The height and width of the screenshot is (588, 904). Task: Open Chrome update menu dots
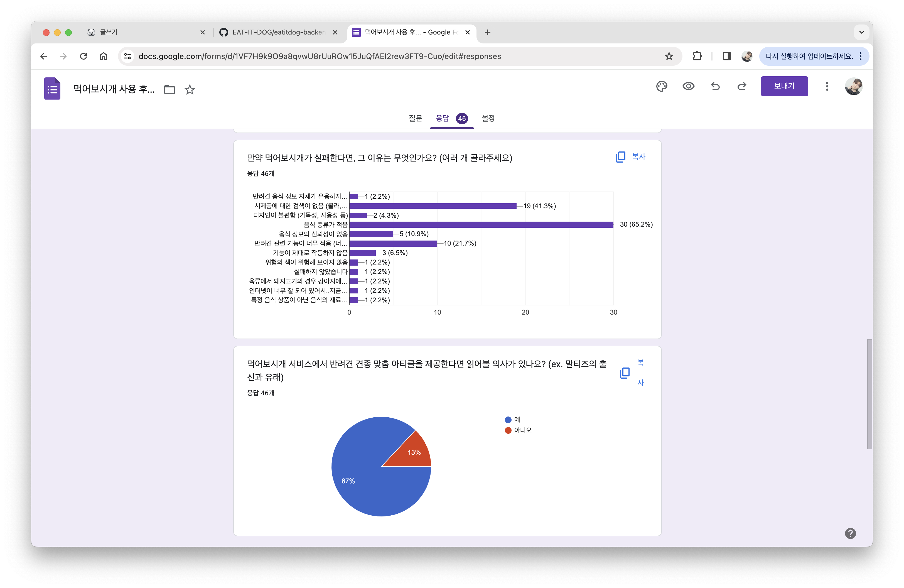(x=861, y=56)
